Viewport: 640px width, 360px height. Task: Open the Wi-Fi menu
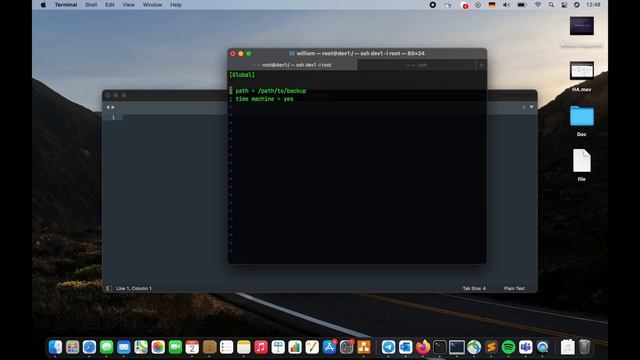point(538,5)
